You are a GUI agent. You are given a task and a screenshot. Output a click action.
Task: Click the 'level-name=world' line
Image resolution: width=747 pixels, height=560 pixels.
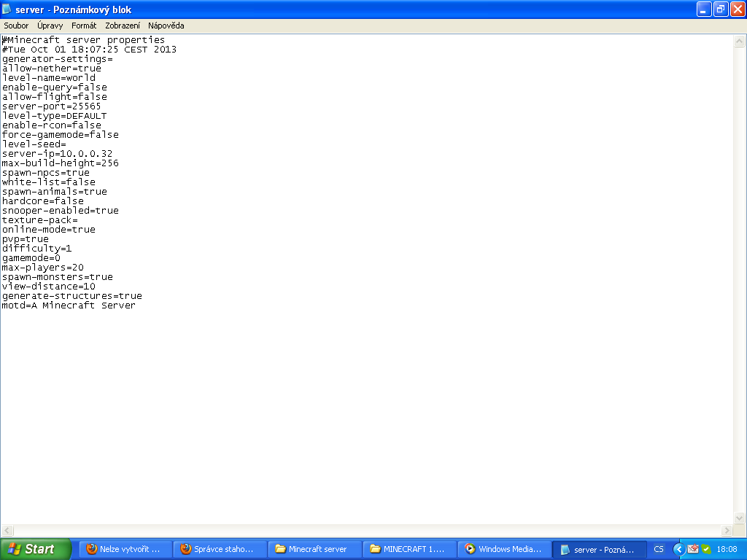(x=49, y=78)
